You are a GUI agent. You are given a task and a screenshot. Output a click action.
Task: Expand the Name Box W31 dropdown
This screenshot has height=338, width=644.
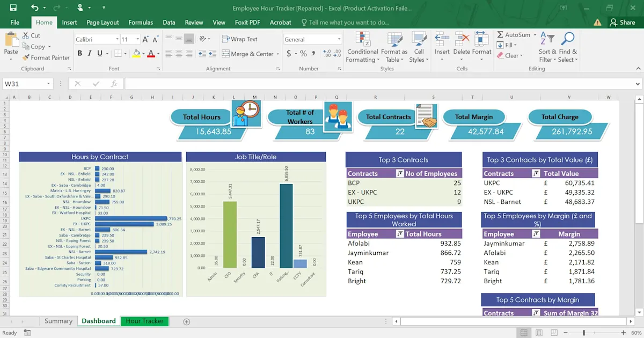point(48,84)
